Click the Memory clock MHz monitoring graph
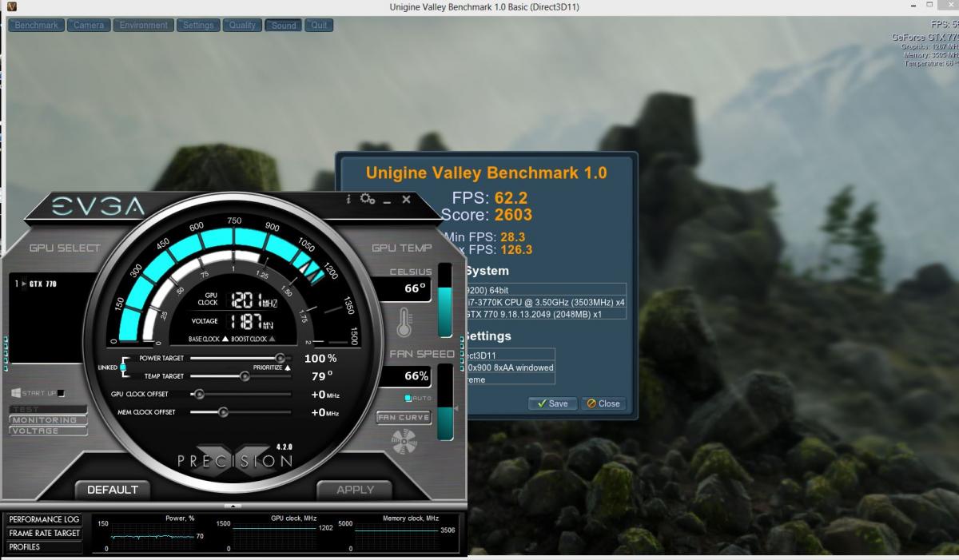The height and width of the screenshot is (560, 959). pyautogui.click(x=397, y=537)
